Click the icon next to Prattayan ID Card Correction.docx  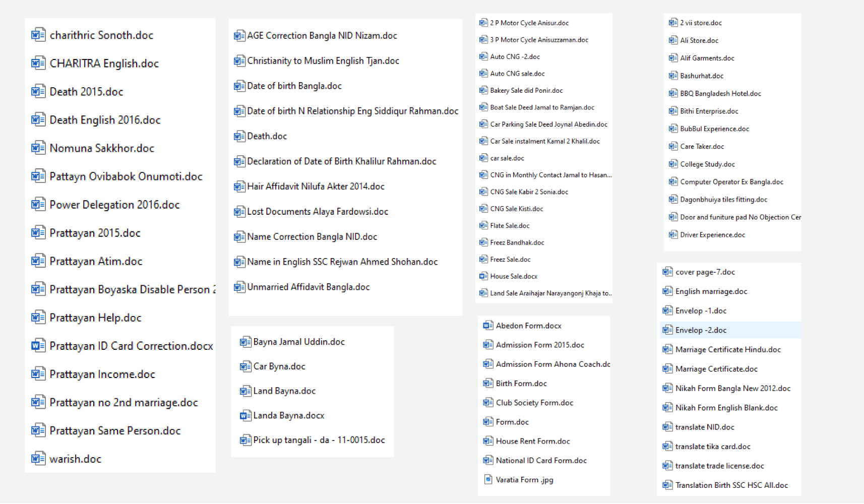pos(38,346)
